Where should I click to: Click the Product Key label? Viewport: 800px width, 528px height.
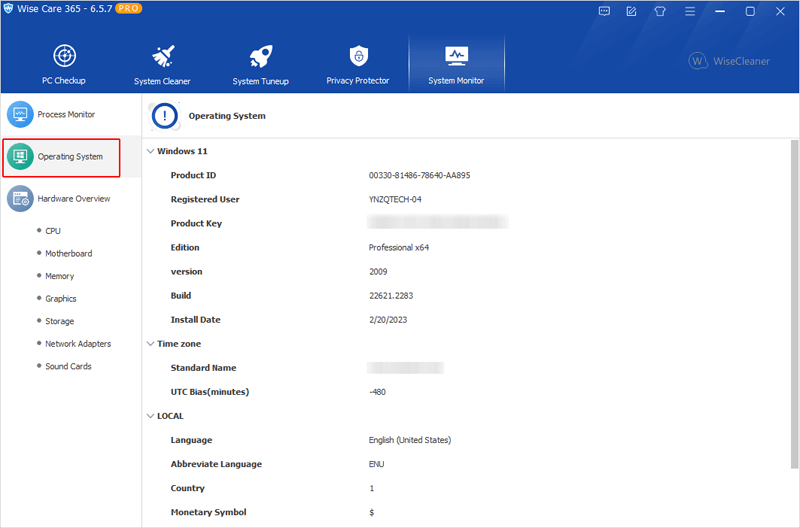[x=196, y=223]
